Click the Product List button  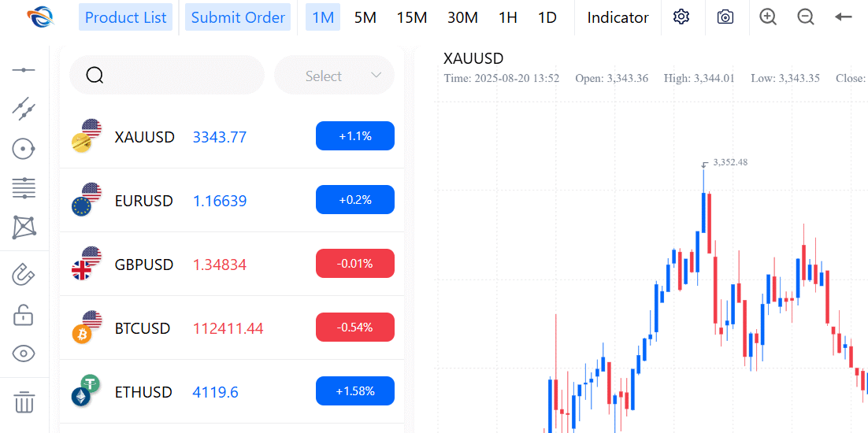click(x=126, y=17)
